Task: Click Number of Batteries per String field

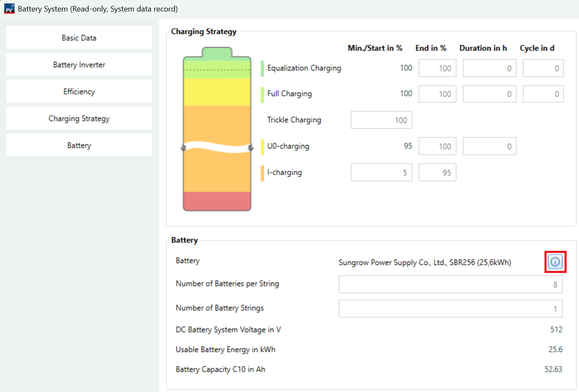Action: 450,285
